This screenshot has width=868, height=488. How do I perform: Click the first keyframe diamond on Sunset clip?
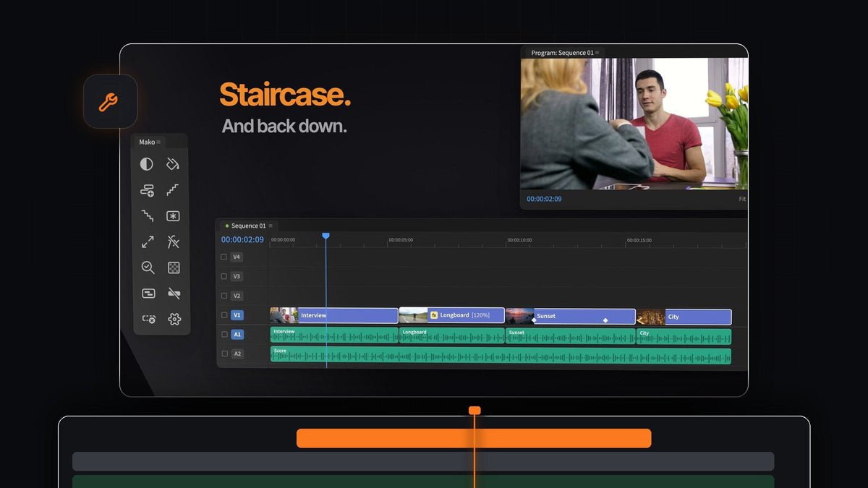(x=534, y=320)
